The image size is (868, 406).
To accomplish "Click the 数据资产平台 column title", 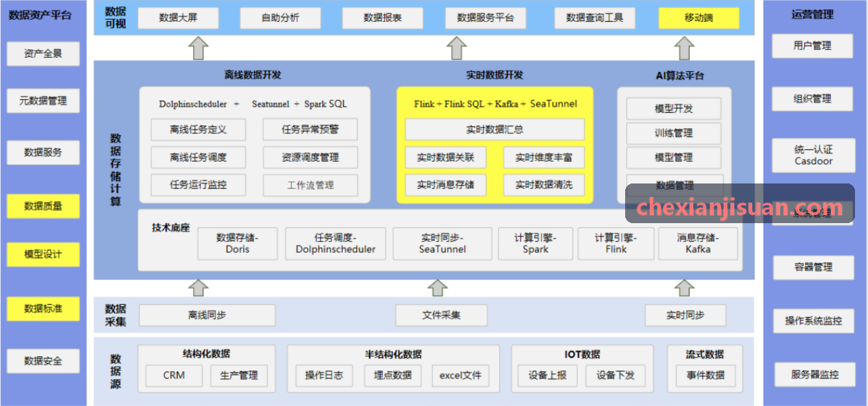I will 40,15.
